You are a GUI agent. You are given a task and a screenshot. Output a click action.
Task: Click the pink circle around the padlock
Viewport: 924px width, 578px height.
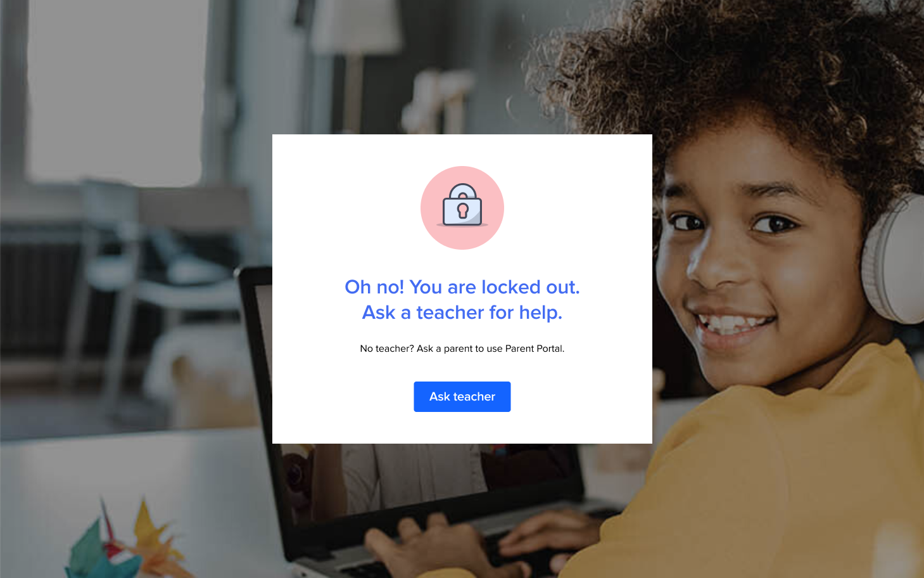(462, 208)
